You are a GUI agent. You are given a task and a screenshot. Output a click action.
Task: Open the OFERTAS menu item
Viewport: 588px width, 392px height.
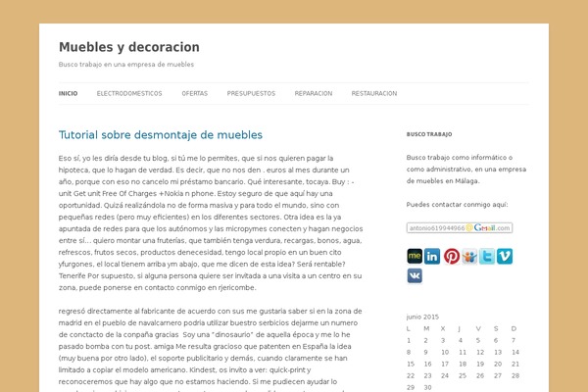pos(195,93)
